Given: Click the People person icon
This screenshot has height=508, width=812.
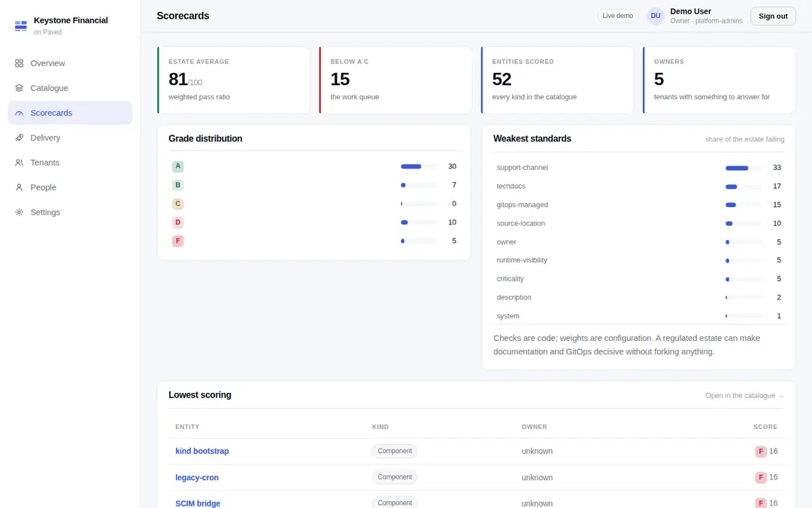Looking at the screenshot, I should 19,187.
